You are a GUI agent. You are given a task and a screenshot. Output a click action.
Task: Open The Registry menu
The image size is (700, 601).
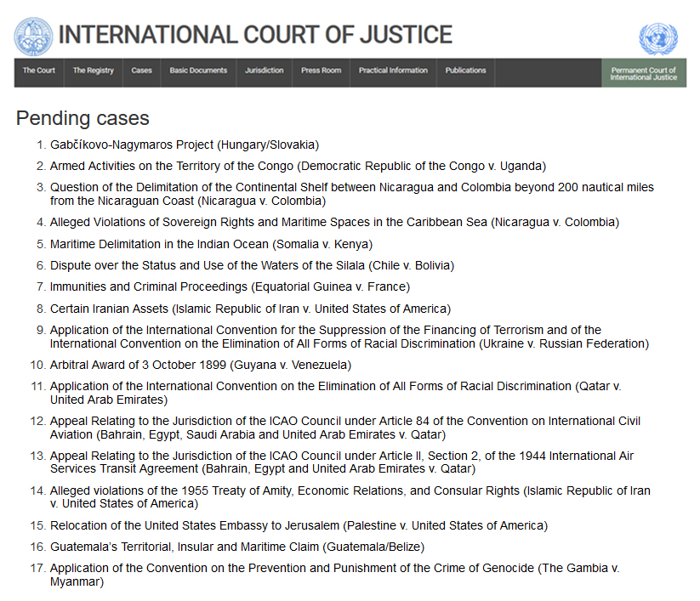pos(93,71)
